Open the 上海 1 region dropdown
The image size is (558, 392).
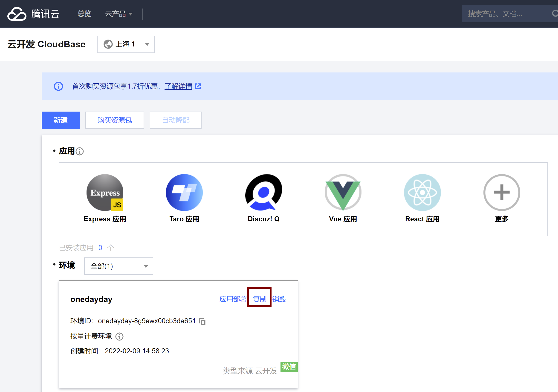[x=126, y=44]
